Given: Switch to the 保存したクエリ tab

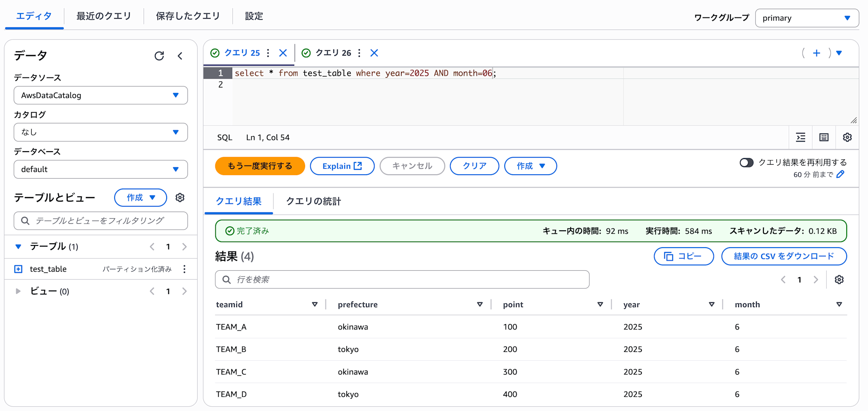Looking at the screenshot, I should coord(188,17).
